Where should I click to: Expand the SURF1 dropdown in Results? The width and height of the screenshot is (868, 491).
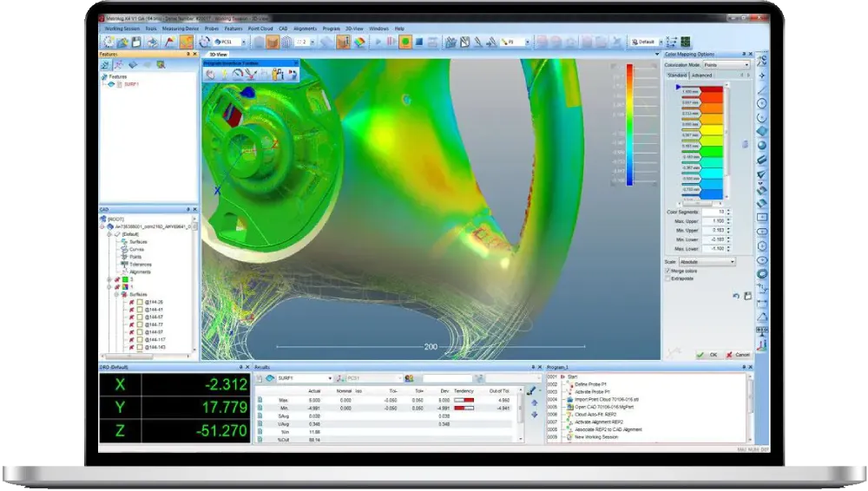329,378
